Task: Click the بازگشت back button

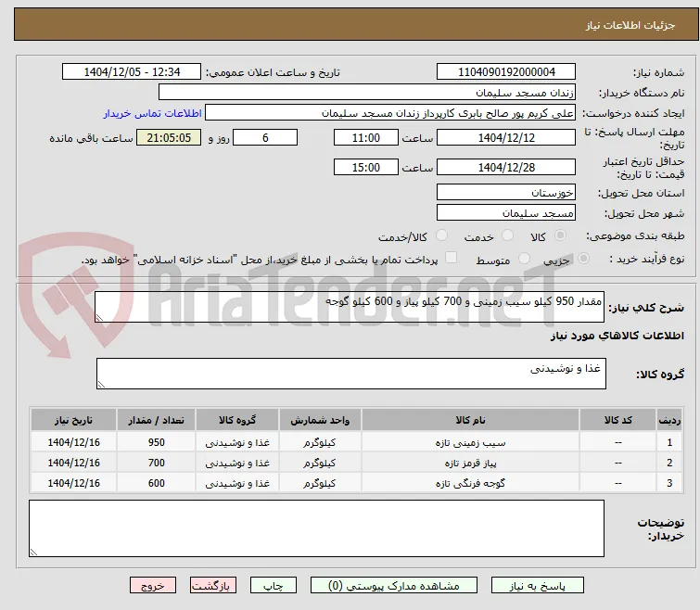Action: click(213, 586)
